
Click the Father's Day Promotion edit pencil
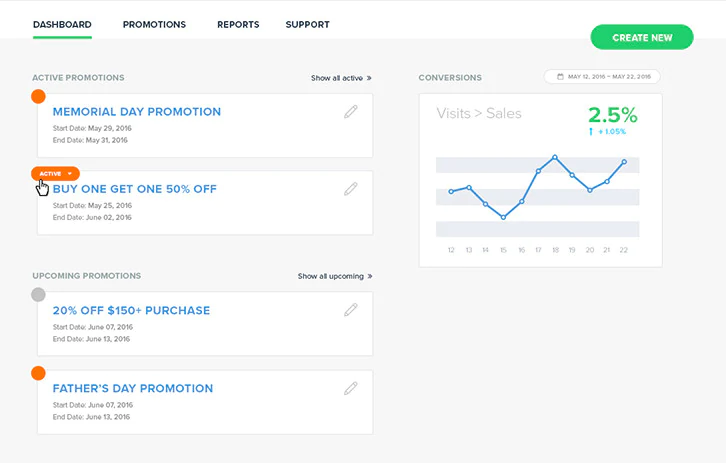351,388
